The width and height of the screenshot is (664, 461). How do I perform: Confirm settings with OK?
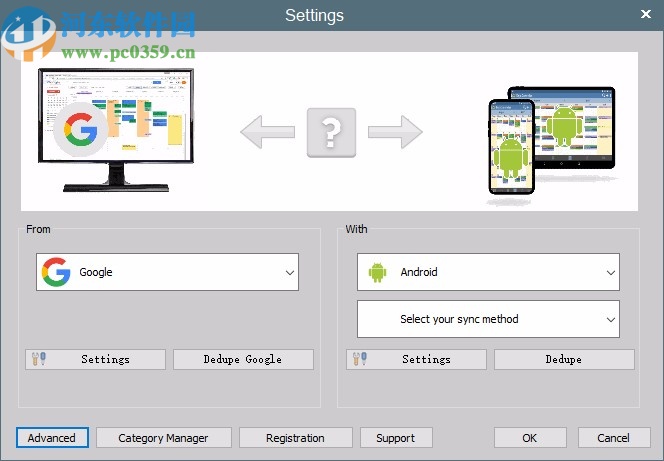tap(530, 438)
